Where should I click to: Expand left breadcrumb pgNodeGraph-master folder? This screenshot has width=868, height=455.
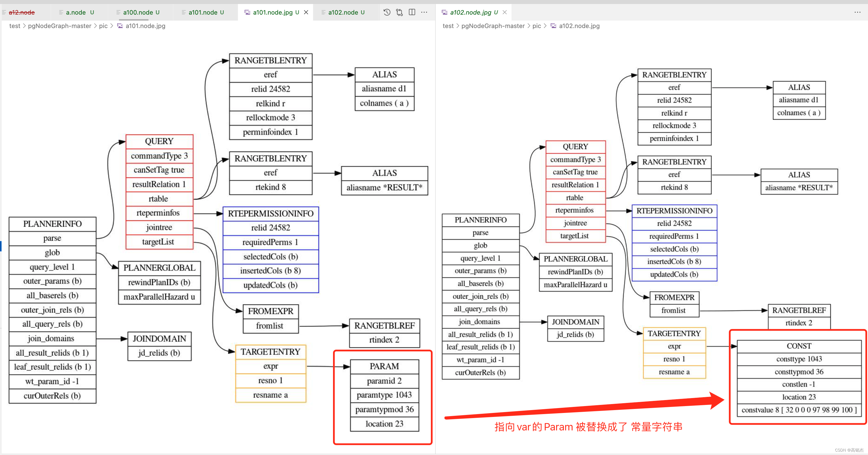pos(59,26)
